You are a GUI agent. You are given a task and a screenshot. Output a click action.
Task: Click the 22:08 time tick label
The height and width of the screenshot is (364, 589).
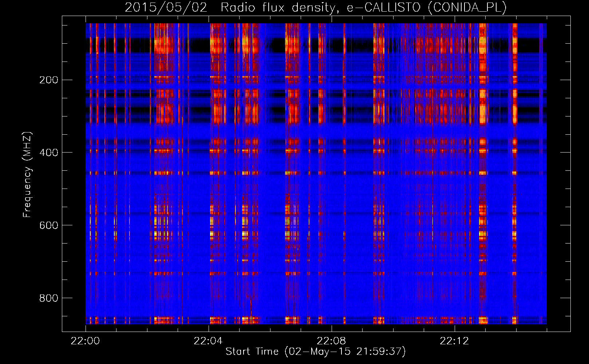[x=331, y=341]
